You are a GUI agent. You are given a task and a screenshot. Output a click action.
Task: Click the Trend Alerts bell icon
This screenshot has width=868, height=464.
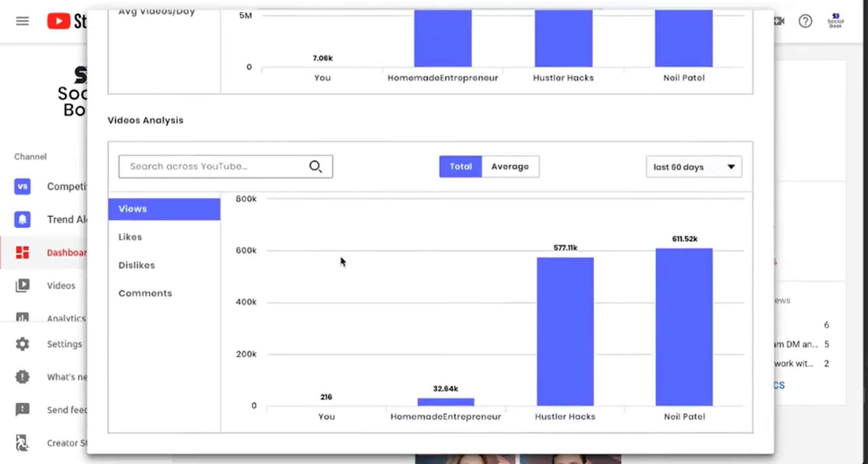(x=22, y=219)
